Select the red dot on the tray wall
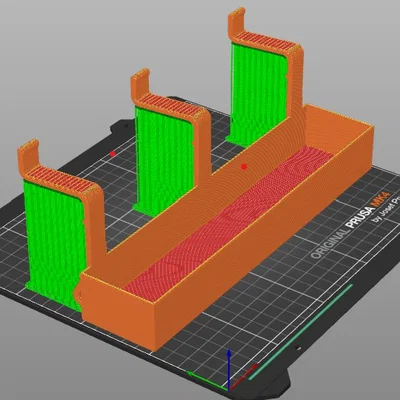This screenshot has width=400, height=400. [244, 167]
